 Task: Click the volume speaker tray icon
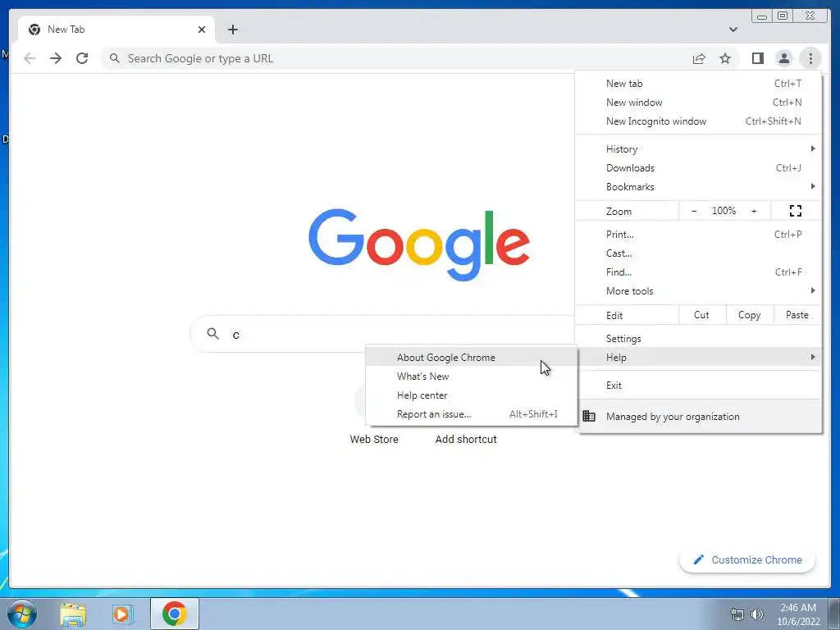[x=757, y=614]
